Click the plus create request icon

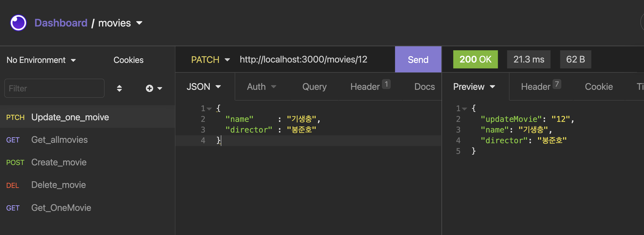(x=149, y=88)
